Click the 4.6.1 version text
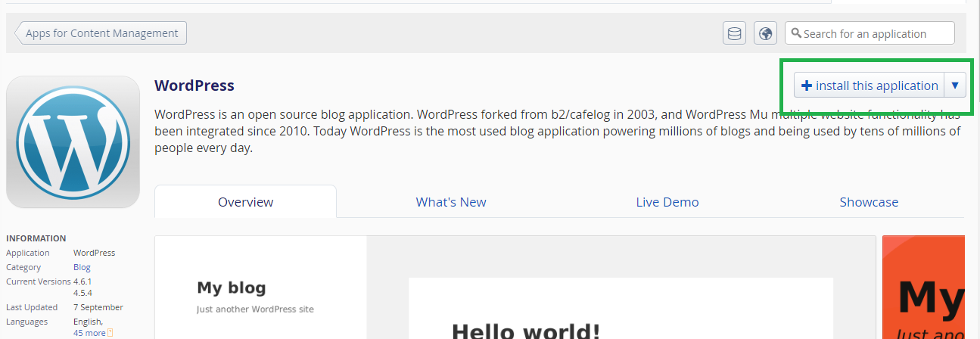The image size is (980, 339). pyautogui.click(x=82, y=281)
